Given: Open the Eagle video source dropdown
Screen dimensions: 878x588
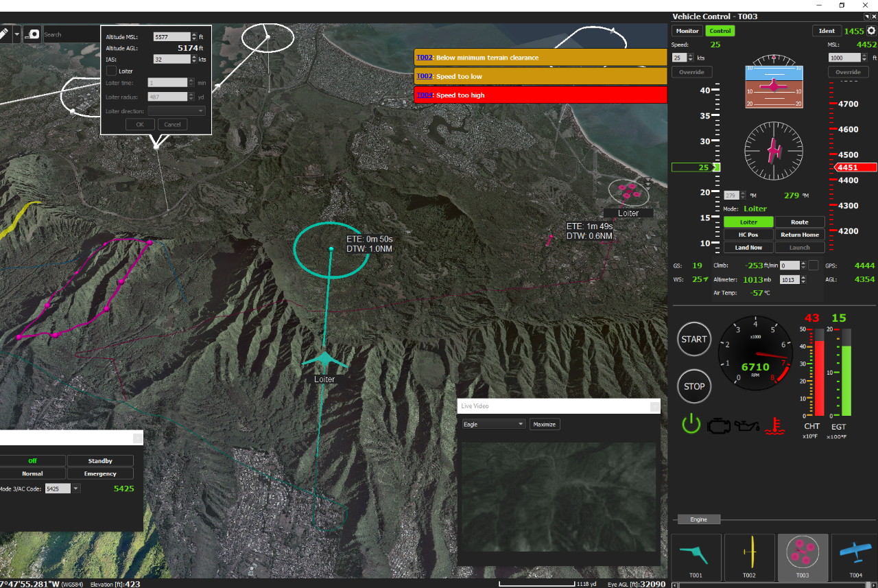Looking at the screenshot, I should pyautogui.click(x=493, y=424).
